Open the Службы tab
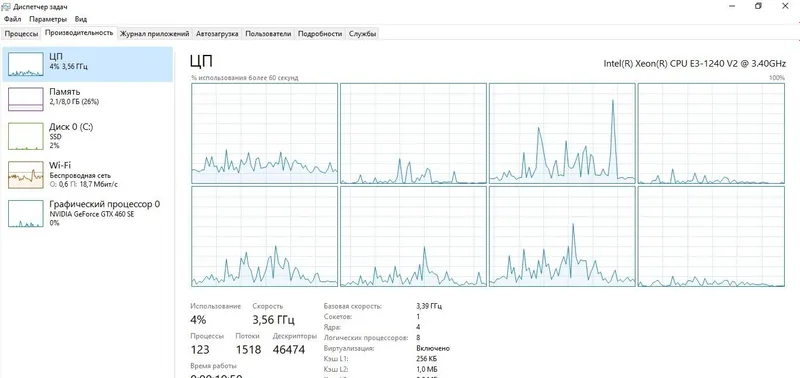800x378 pixels. (363, 34)
